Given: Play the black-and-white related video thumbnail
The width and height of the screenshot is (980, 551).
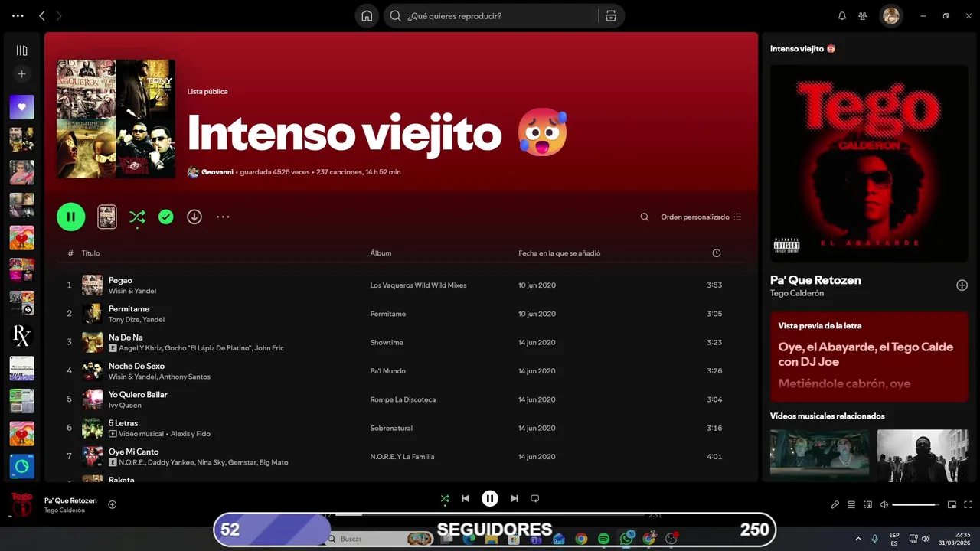Looking at the screenshot, I should (923, 455).
